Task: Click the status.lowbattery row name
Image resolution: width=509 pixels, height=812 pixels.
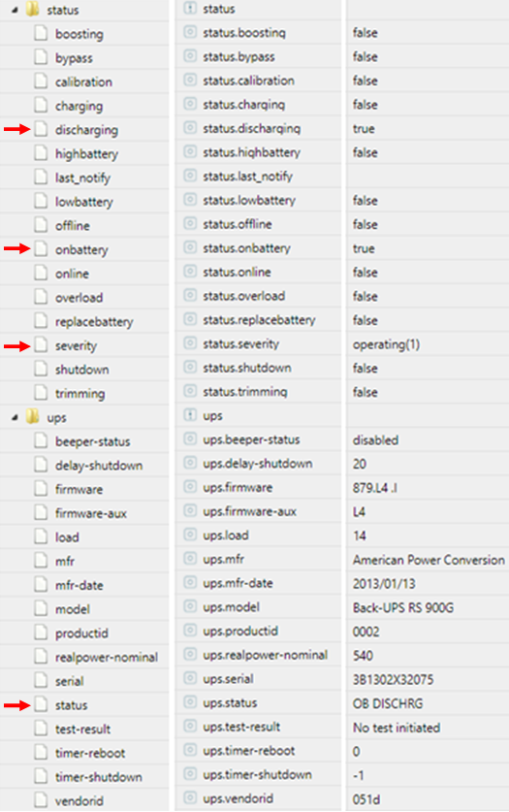Action: [249, 201]
